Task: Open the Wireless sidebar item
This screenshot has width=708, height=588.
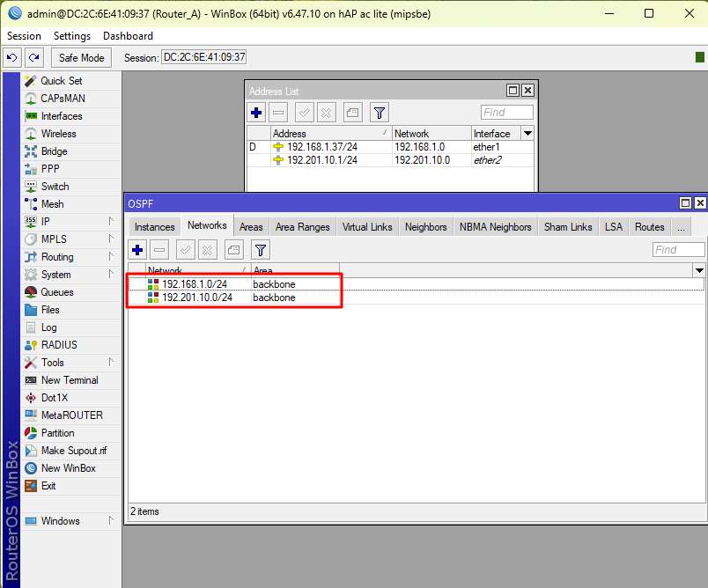Action: pyautogui.click(x=58, y=134)
